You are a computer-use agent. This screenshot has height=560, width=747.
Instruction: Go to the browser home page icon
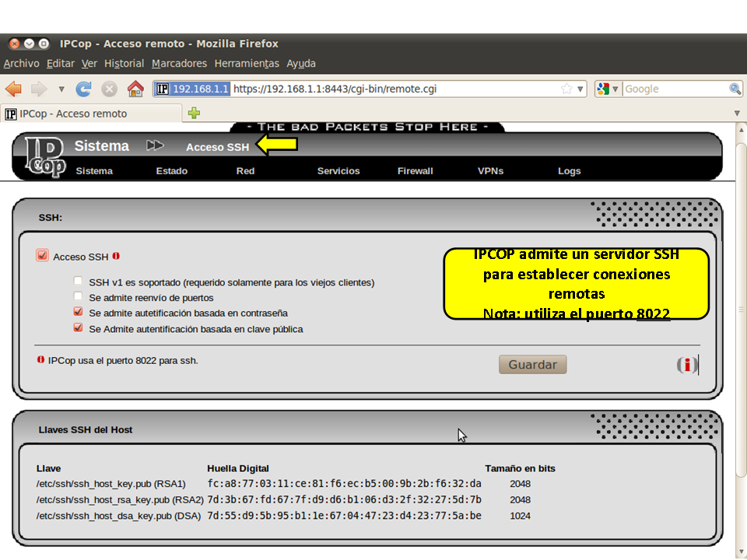point(135,89)
